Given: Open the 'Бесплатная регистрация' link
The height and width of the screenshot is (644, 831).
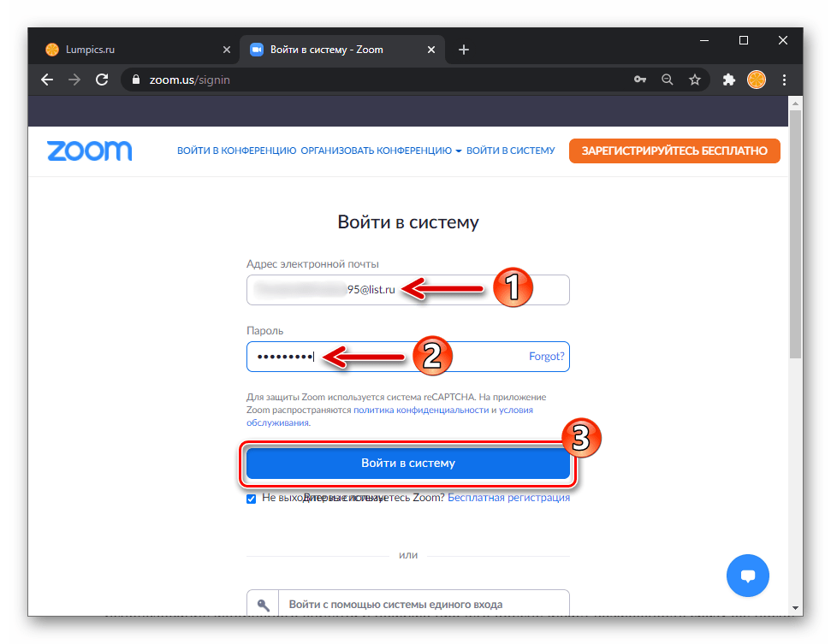Looking at the screenshot, I should pos(508,497).
